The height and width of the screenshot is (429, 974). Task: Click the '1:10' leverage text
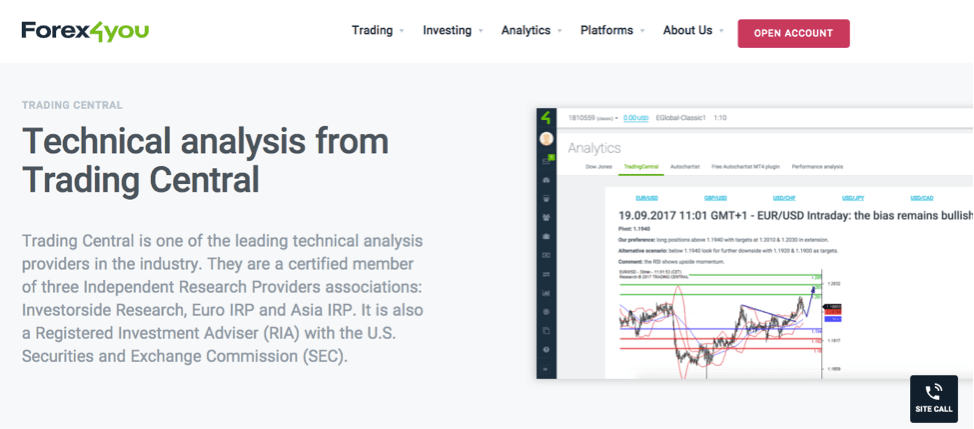click(x=720, y=117)
